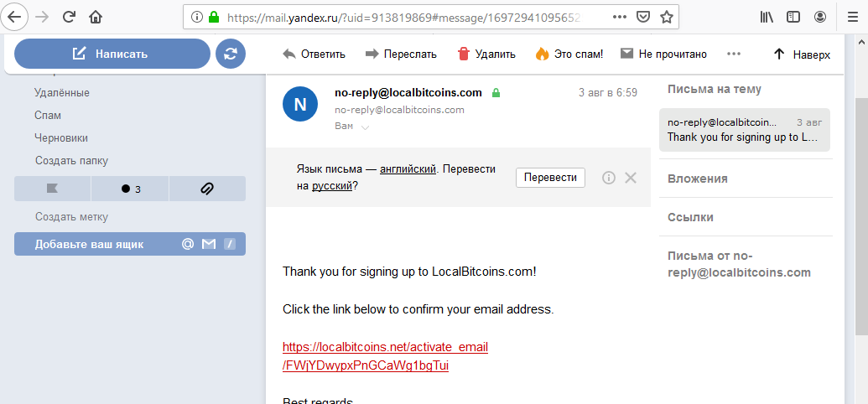Filter messages with attachments paperclip
Image resolution: width=868 pixels, height=404 pixels.
click(207, 189)
